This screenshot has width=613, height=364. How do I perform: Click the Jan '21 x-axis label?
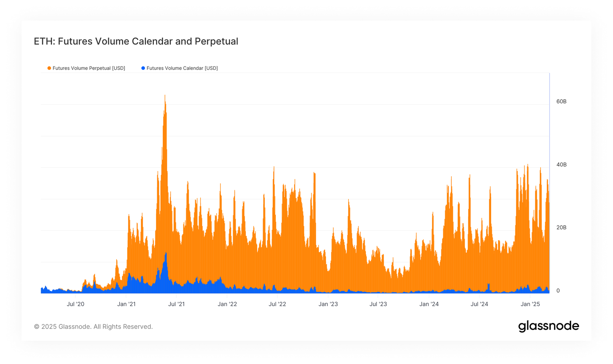(x=126, y=304)
